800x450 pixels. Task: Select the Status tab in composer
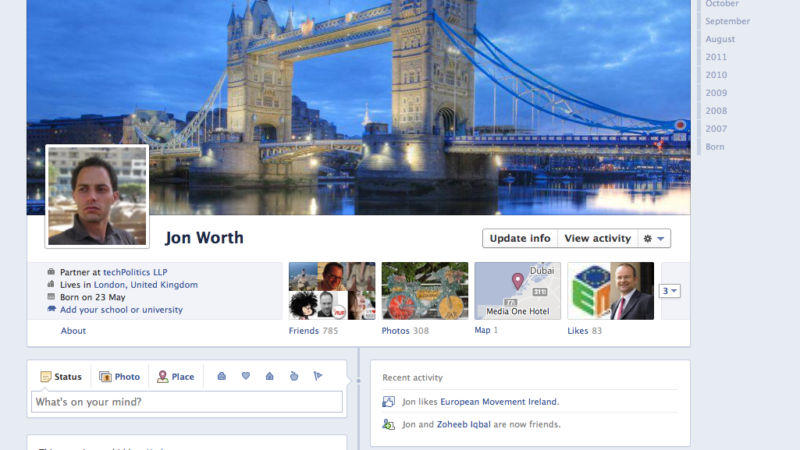60,377
